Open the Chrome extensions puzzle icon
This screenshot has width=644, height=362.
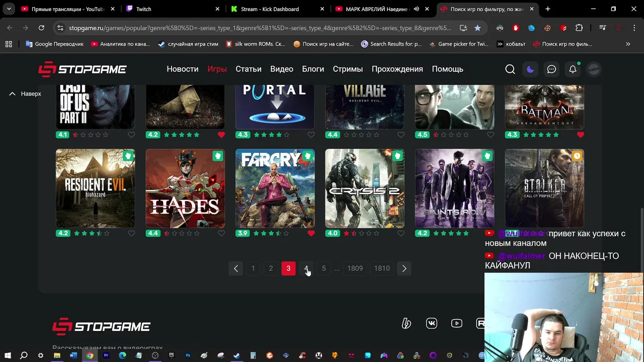click(x=579, y=28)
